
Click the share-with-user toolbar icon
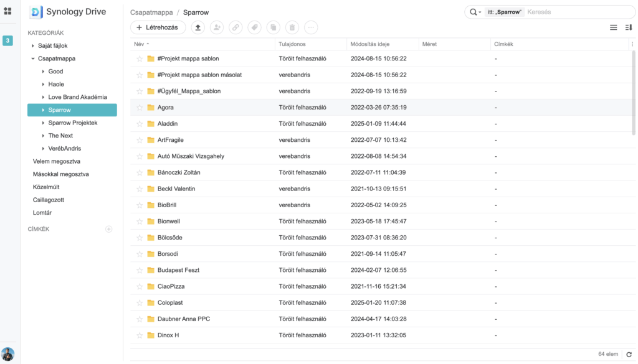[217, 27]
